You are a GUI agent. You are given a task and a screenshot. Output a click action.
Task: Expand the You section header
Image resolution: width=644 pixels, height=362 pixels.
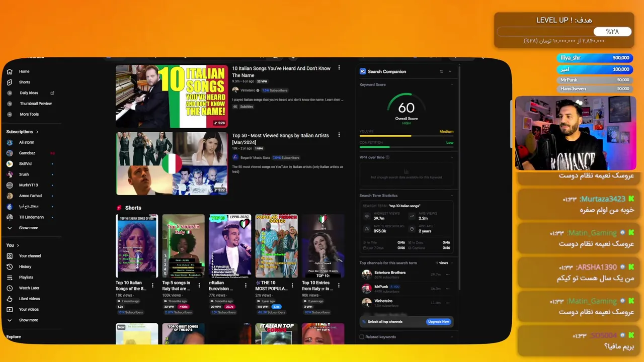pos(13,245)
